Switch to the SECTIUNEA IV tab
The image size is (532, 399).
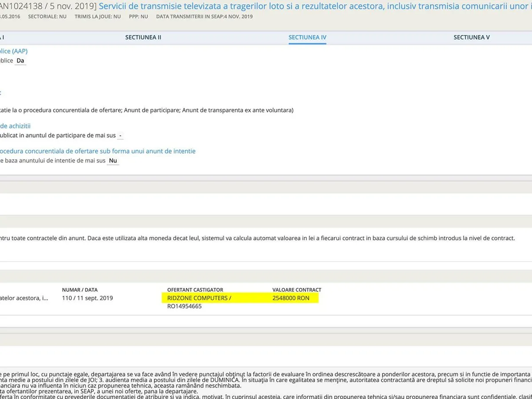pyautogui.click(x=307, y=37)
